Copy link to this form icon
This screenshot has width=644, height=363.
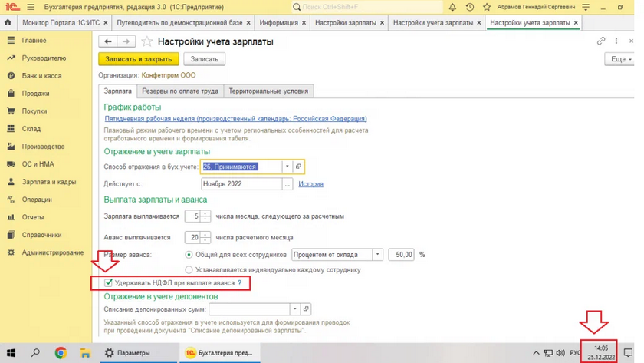coord(601,41)
